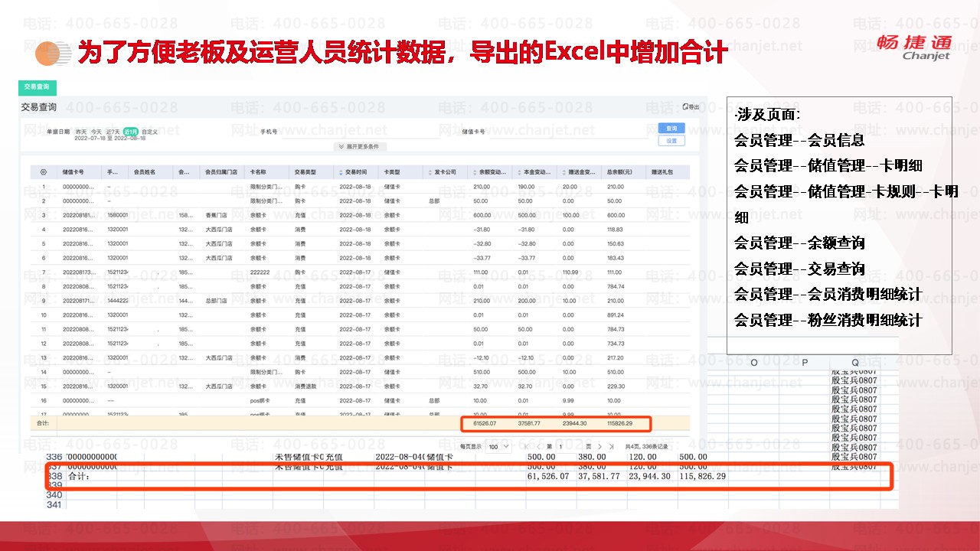Screen dimensions: 980x551
Task: Click the 卡名称 column header
Action: coord(267,172)
